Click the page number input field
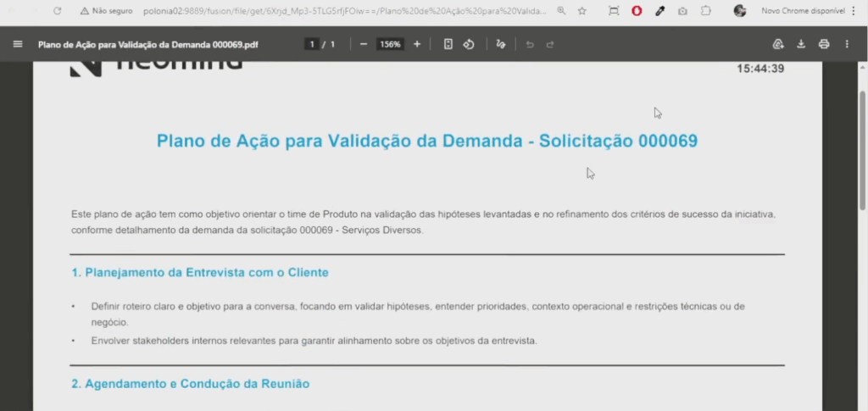The image size is (868, 411). [313, 44]
